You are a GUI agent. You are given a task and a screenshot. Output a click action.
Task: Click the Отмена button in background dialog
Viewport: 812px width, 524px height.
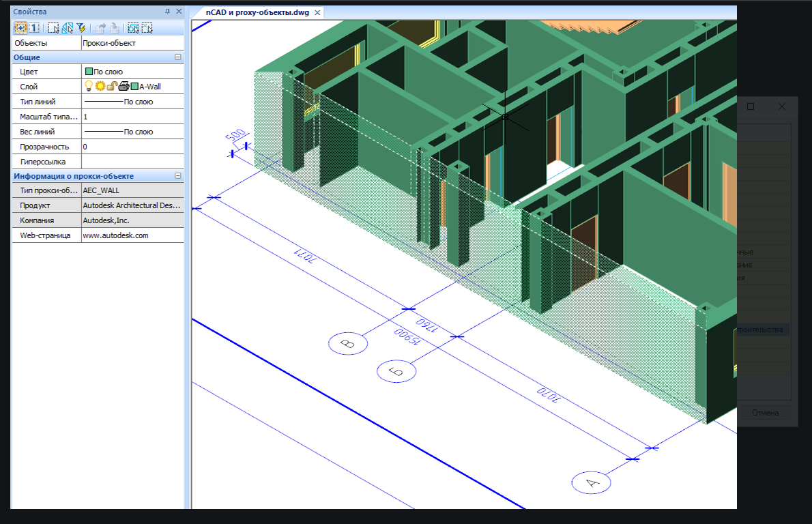pos(765,413)
